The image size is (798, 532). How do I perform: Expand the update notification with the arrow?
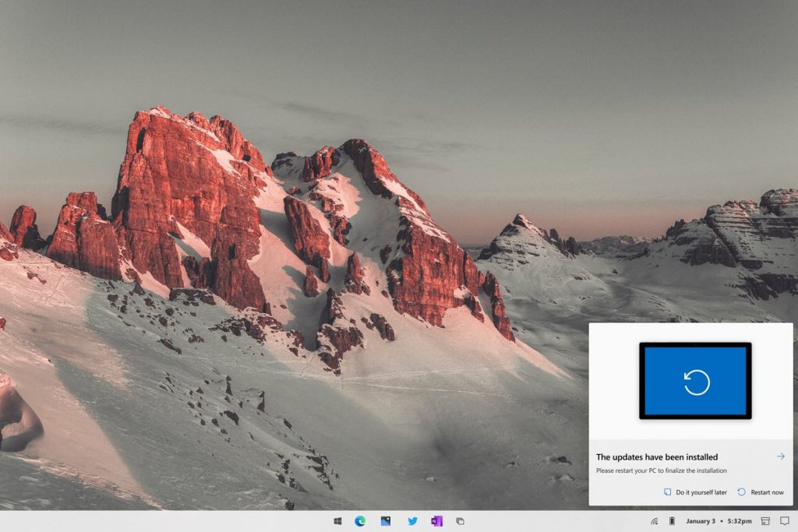pos(780,456)
